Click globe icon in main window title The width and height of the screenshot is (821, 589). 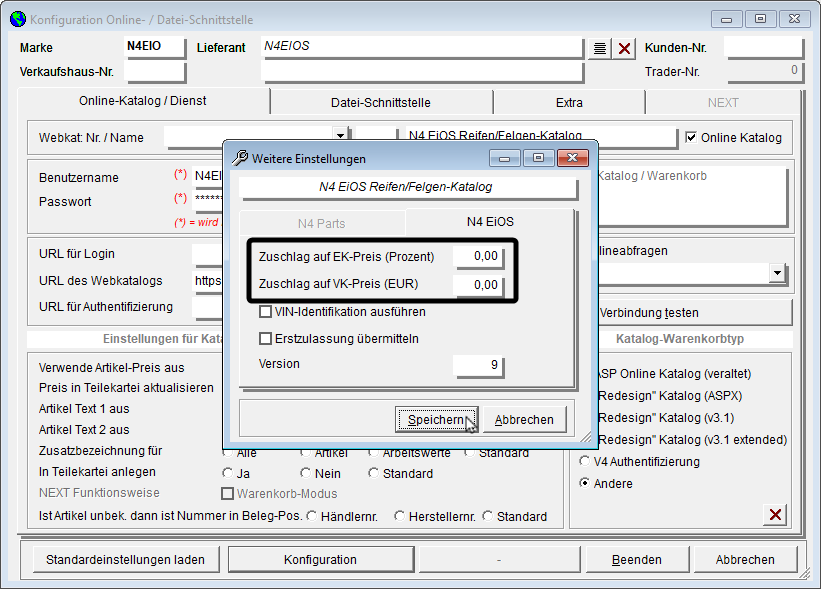[18, 19]
